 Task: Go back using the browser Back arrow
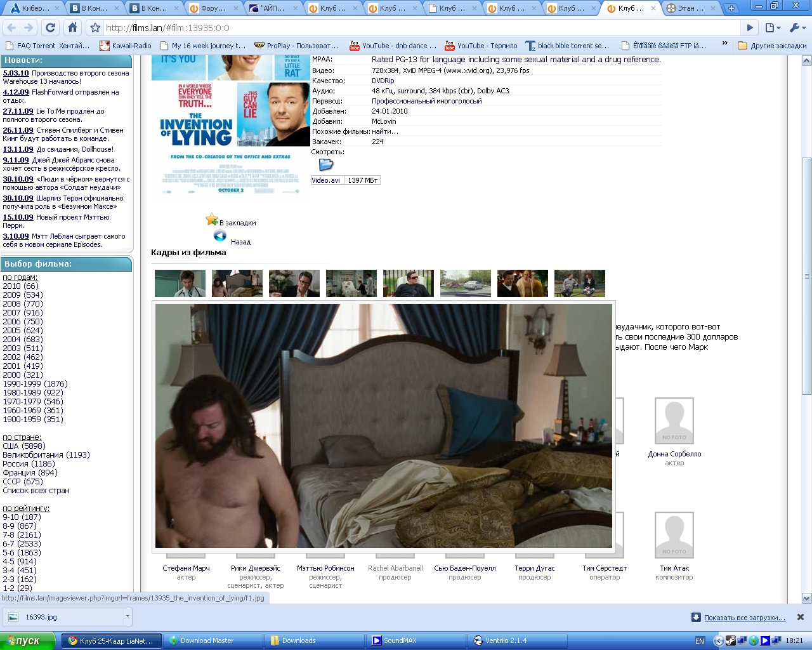point(11,28)
